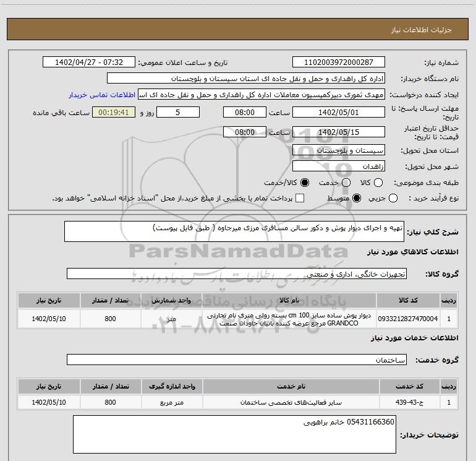
Task: Click the buyer organization name field
Action: click(246, 79)
